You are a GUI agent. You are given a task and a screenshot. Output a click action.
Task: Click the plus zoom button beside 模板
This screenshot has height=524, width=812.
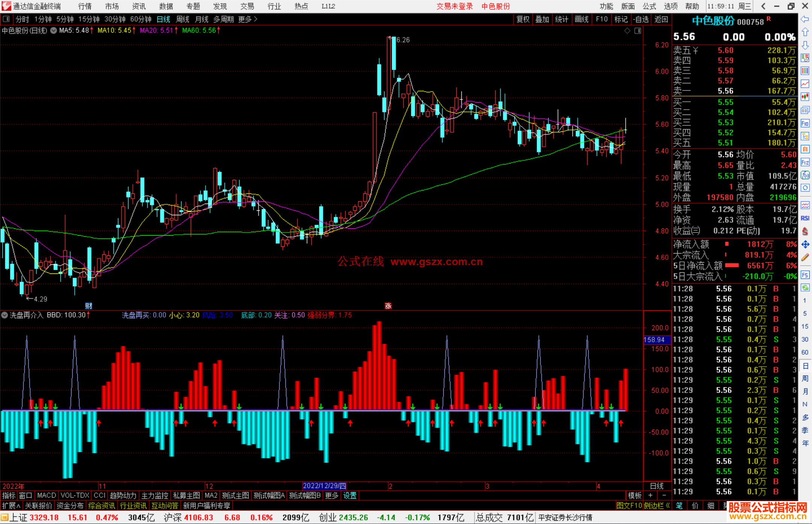click(x=651, y=495)
